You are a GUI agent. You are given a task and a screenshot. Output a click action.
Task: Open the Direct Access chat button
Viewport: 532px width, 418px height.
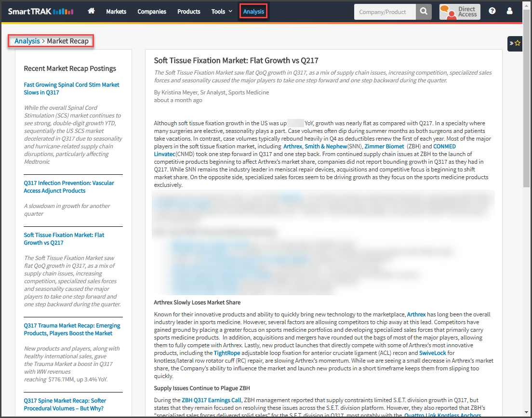[x=460, y=12]
